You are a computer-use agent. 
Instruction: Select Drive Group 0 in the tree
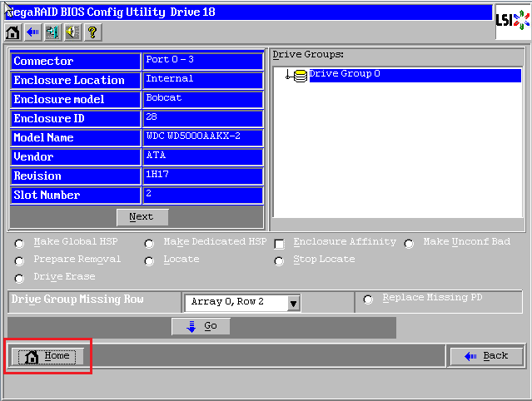coord(345,74)
